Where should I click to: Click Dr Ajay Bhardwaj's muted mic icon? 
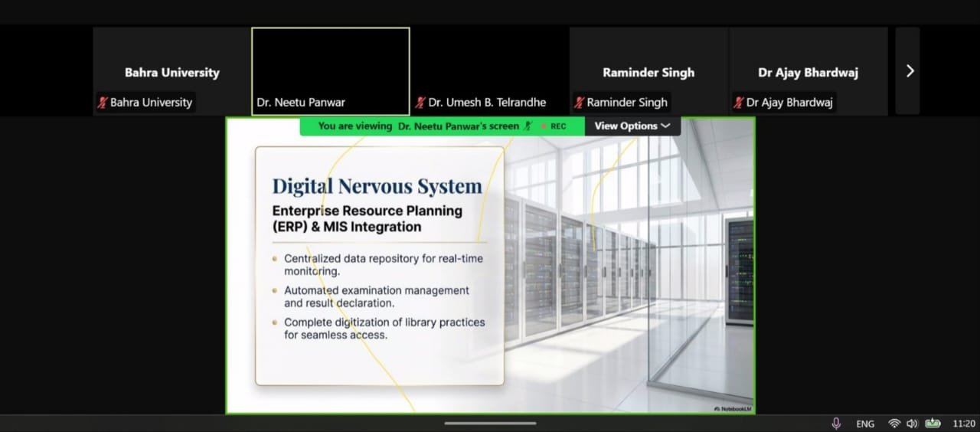(x=739, y=103)
